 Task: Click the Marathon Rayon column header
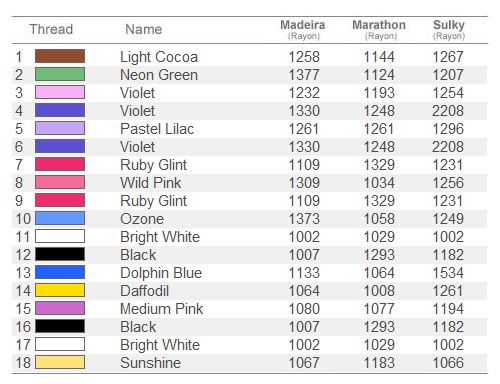coord(379,29)
